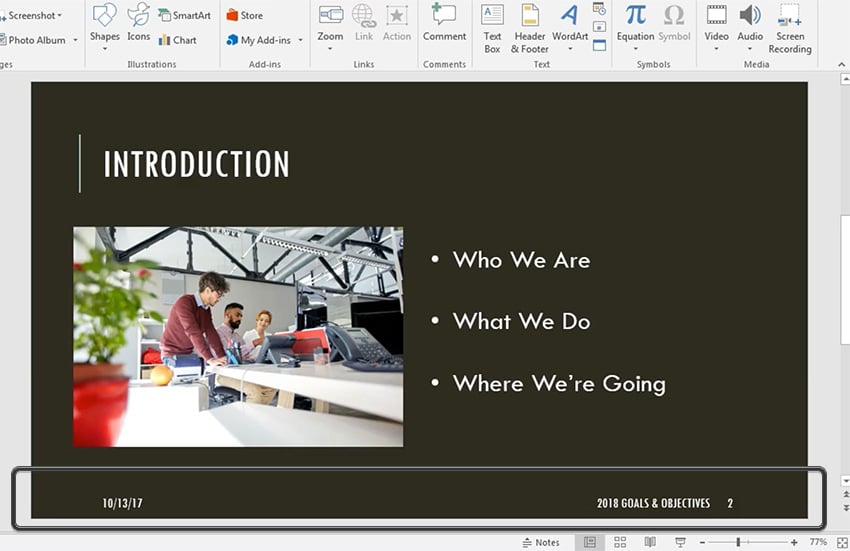The height and width of the screenshot is (551, 850).
Task: Go to the next slide button
Action: pyautogui.click(x=846, y=508)
